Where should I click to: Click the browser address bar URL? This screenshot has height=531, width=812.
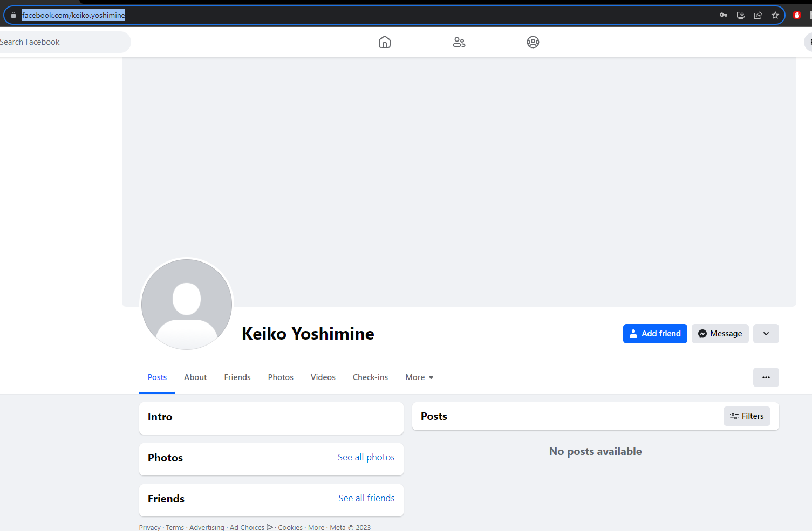point(73,15)
